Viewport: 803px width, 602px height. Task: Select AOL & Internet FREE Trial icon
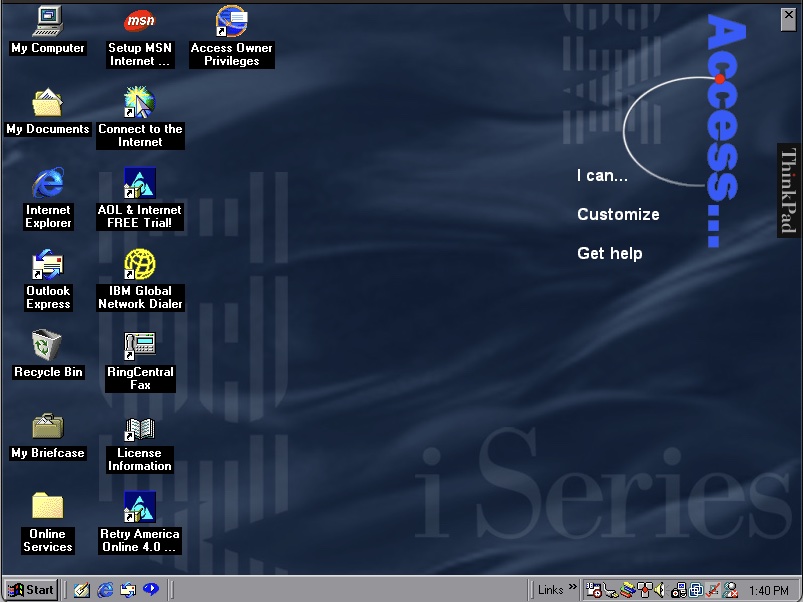[x=139, y=184]
